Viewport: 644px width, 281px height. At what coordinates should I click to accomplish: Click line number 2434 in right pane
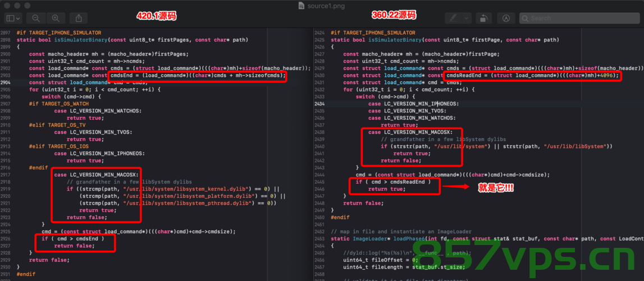click(319, 103)
